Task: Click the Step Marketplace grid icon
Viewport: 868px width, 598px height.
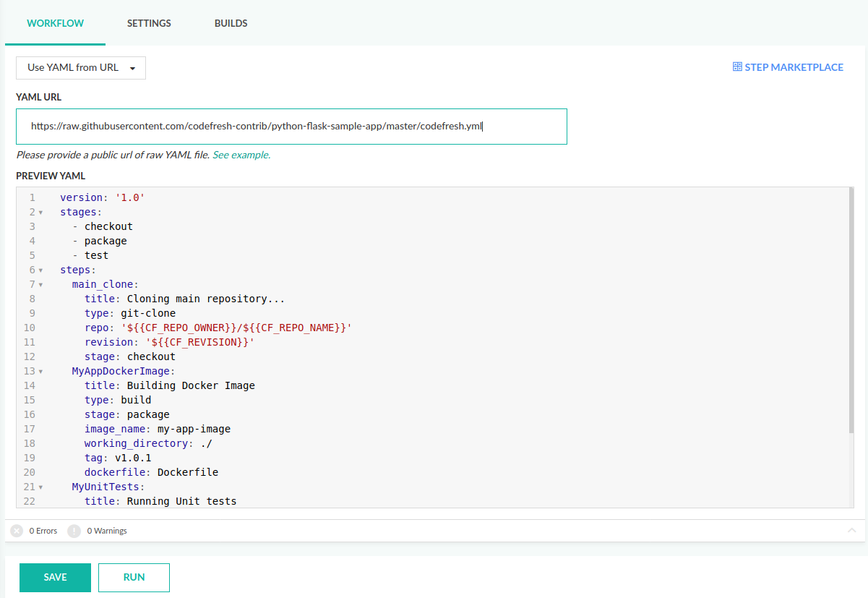Action: click(737, 67)
